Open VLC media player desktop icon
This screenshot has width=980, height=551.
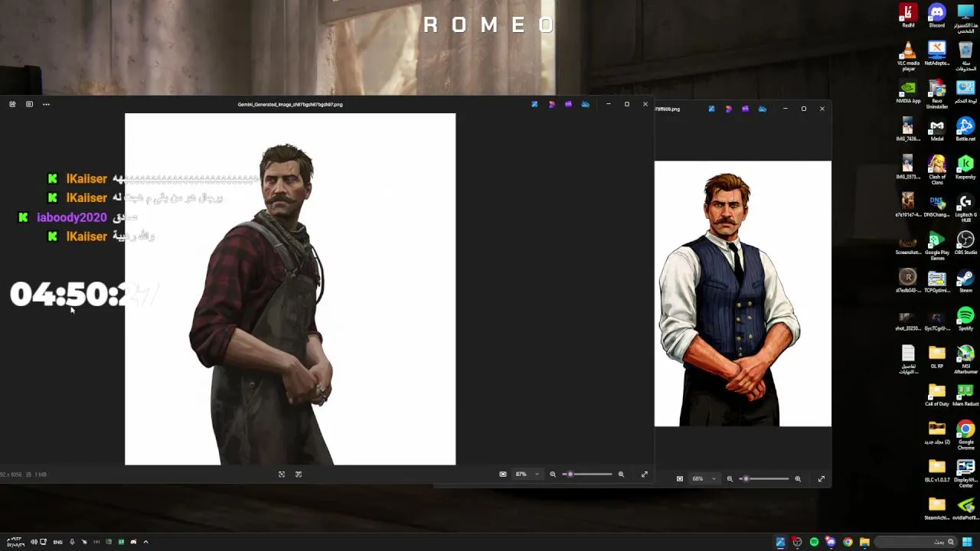pos(908,54)
